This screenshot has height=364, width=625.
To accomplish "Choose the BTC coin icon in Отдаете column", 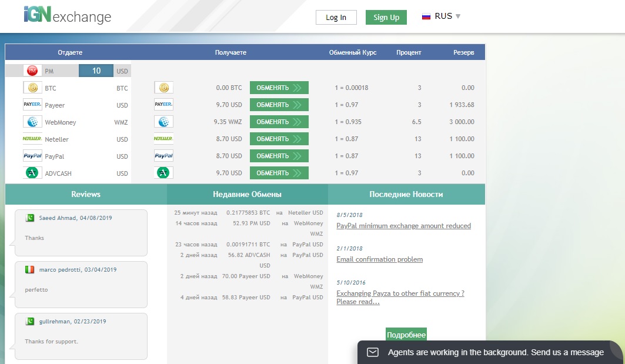I will (32, 88).
